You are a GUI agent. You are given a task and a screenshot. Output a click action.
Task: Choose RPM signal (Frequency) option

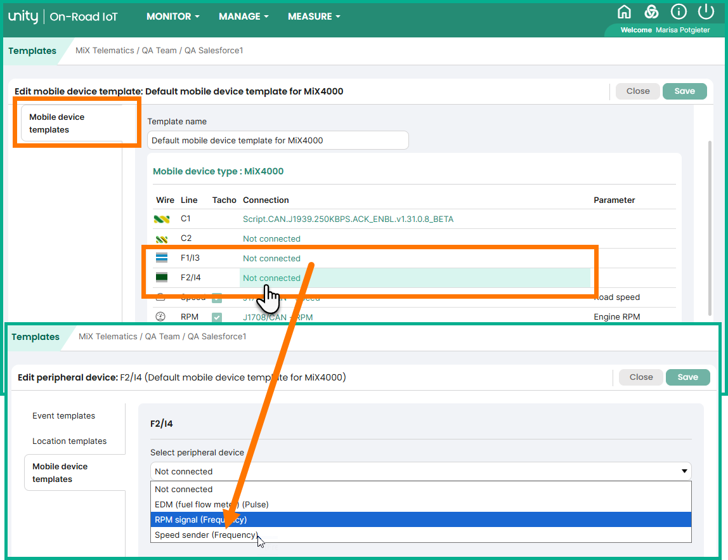point(420,519)
